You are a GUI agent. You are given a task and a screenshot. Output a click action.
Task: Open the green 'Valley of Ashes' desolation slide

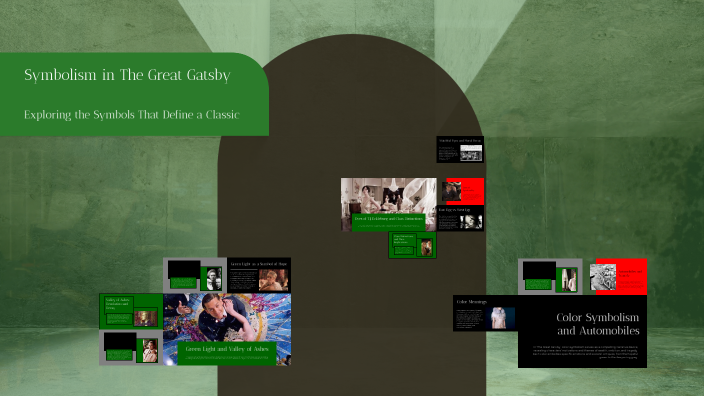coord(131,312)
